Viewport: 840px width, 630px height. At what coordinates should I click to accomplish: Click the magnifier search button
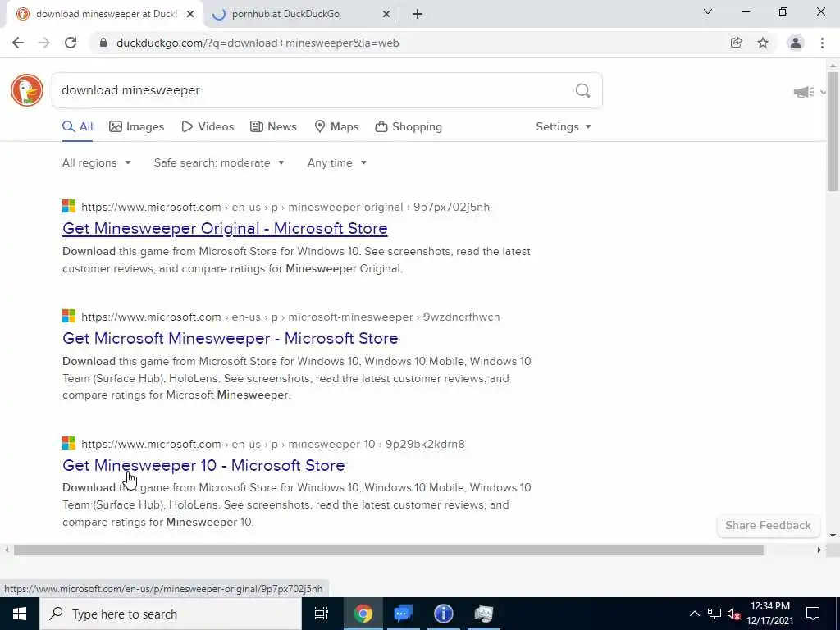point(583,90)
